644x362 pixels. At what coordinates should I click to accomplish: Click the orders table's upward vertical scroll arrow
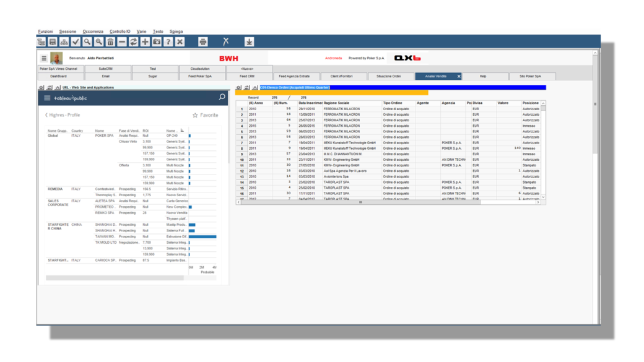click(543, 103)
